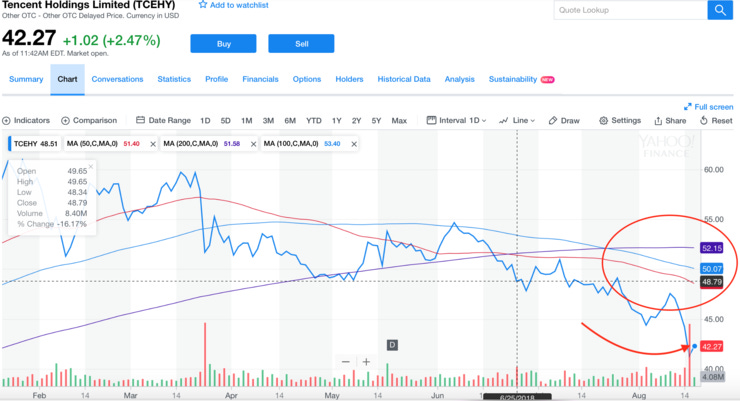Switch to the Summary tab
This screenshot has height=401, width=740.
click(x=26, y=79)
